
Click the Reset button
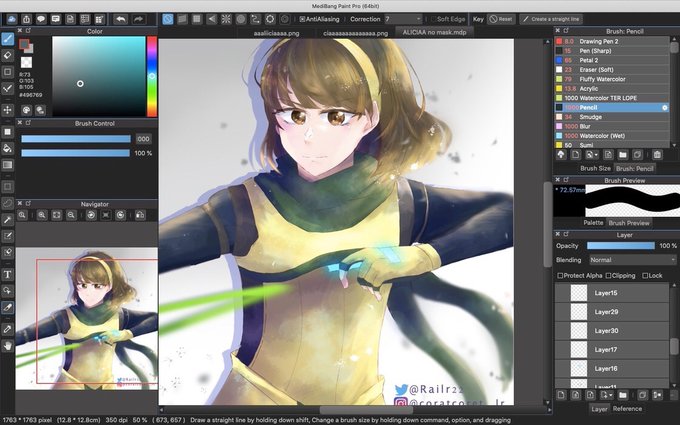501,19
